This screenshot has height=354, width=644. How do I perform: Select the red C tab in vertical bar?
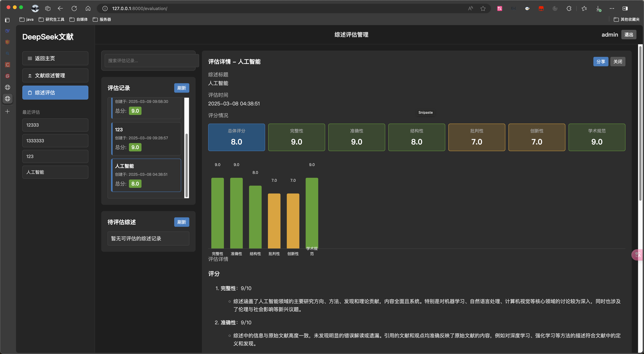click(x=8, y=65)
